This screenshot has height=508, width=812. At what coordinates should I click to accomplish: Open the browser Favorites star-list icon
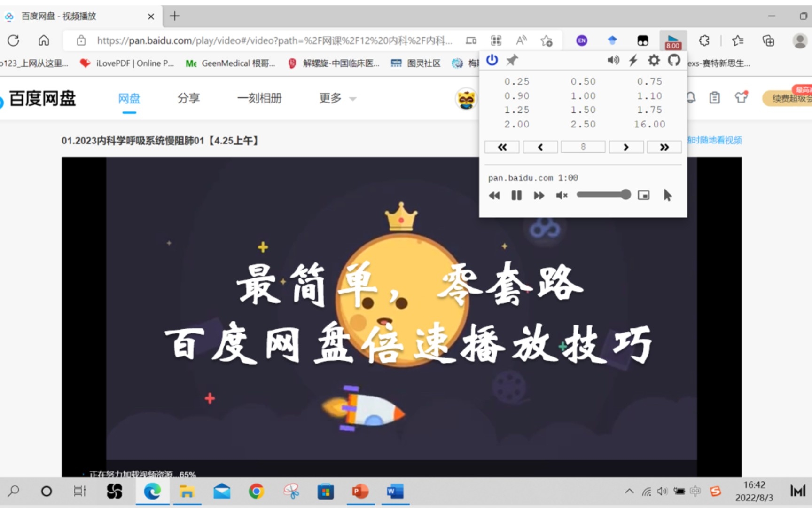(x=738, y=41)
